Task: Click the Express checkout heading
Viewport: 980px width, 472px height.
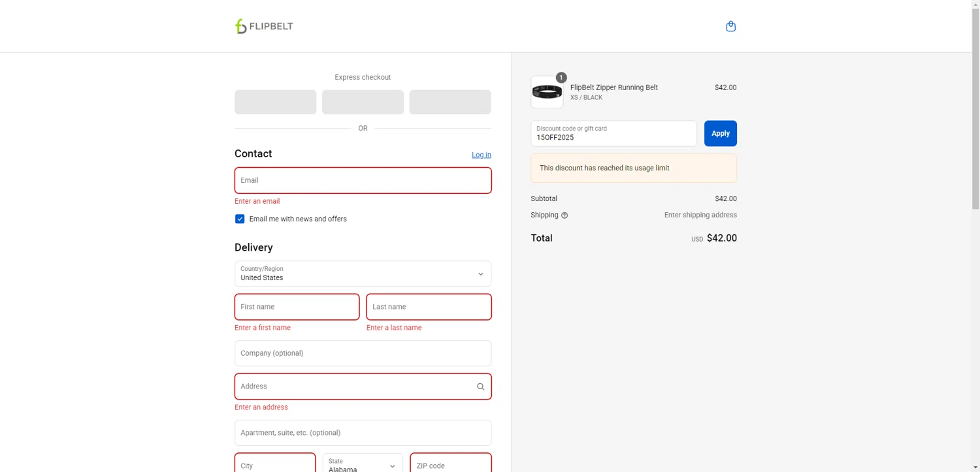Action: click(x=363, y=77)
